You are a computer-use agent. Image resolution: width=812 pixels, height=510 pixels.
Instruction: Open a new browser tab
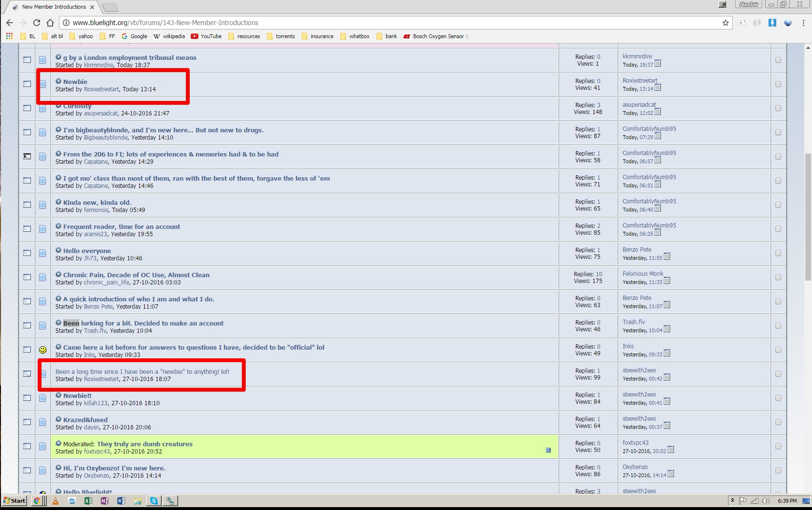[110, 7]
